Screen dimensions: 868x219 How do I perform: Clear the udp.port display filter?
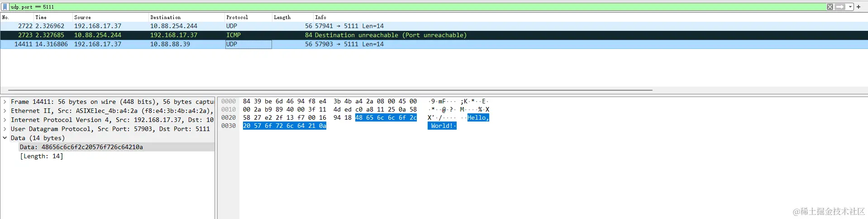(830, 7)
